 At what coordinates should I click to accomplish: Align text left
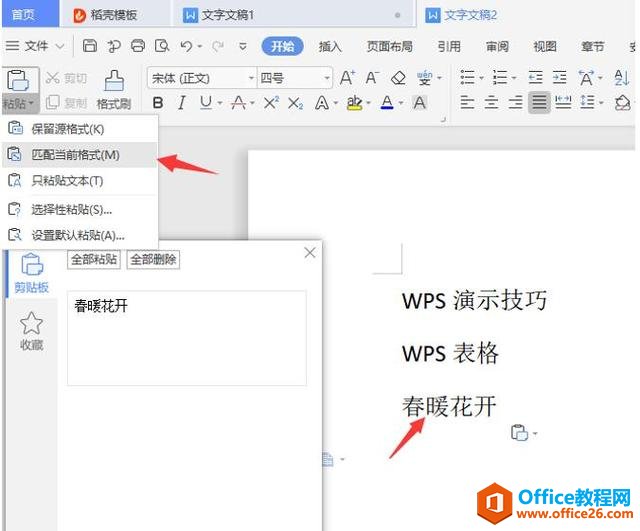[467, 102]
